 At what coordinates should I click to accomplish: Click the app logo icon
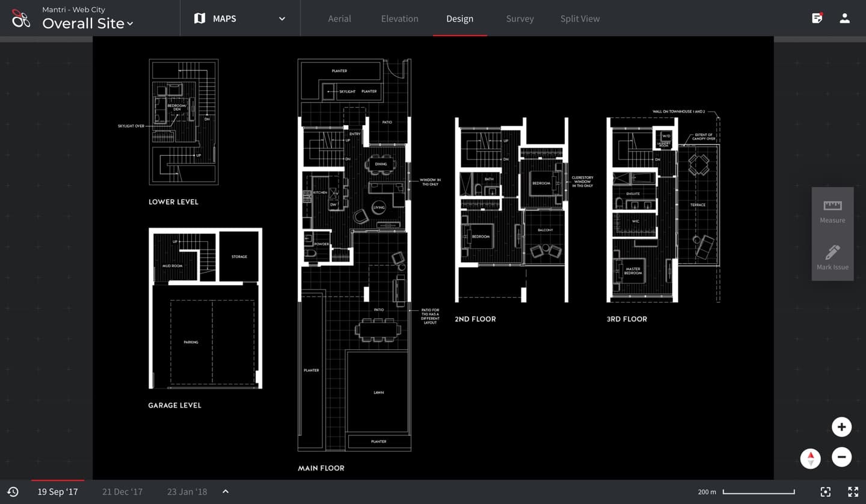pos(21,19)
